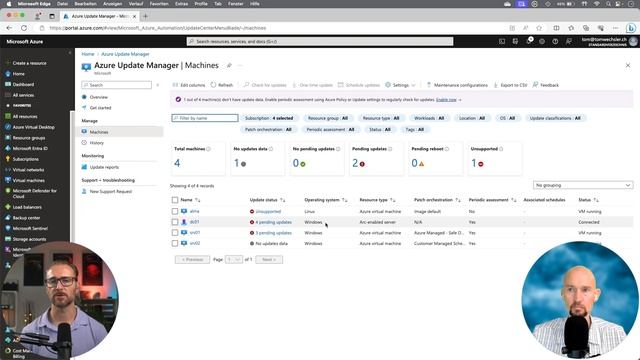Click Feedback in the command bar

coord(546,85)
